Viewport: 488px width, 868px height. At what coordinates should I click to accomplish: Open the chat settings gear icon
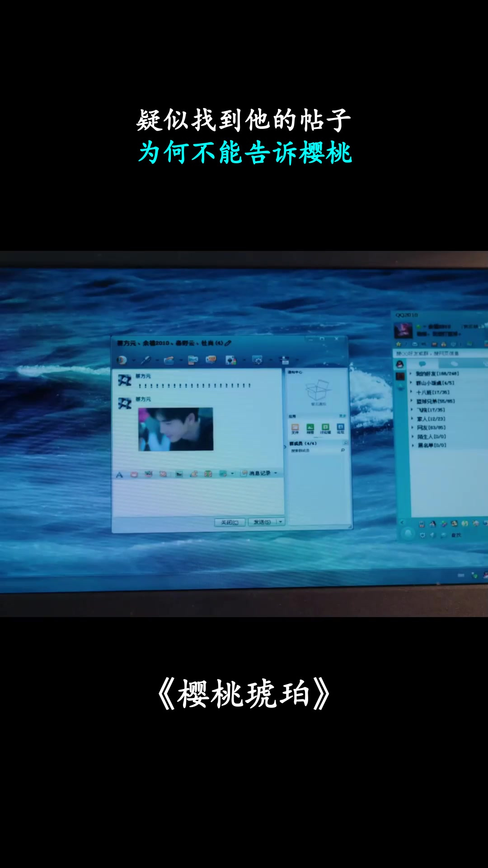click(258, 360)
